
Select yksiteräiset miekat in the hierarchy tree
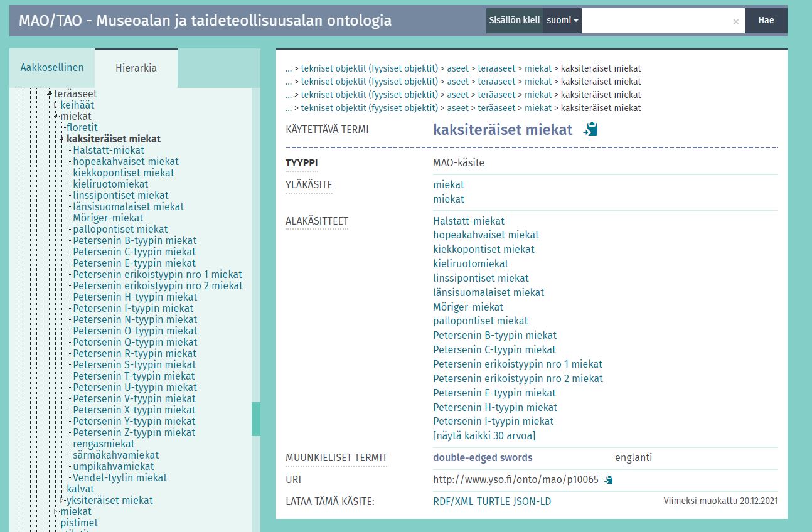[x=110, y=500]
